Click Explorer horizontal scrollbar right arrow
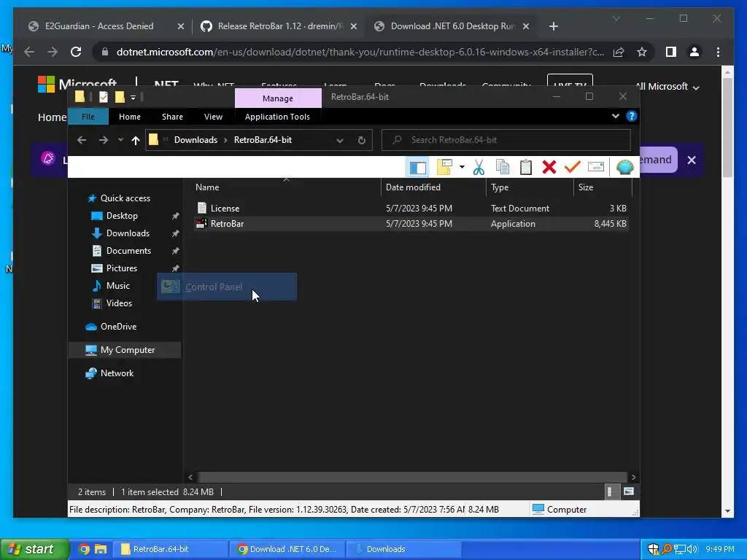The image size is (747, 560). [x=633, y=477]
